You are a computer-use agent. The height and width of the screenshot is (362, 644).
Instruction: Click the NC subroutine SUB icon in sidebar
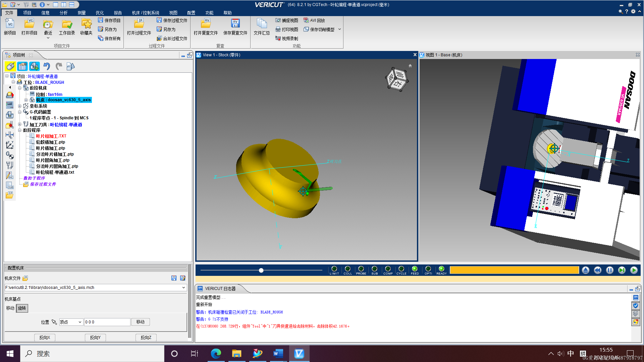tap(10, 185)
